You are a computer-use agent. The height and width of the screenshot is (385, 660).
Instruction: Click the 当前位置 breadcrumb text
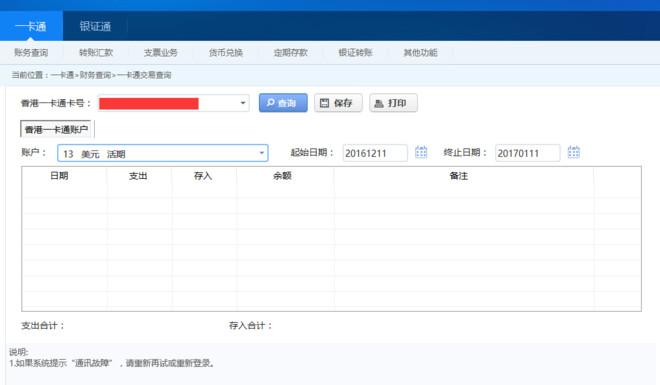91,75
